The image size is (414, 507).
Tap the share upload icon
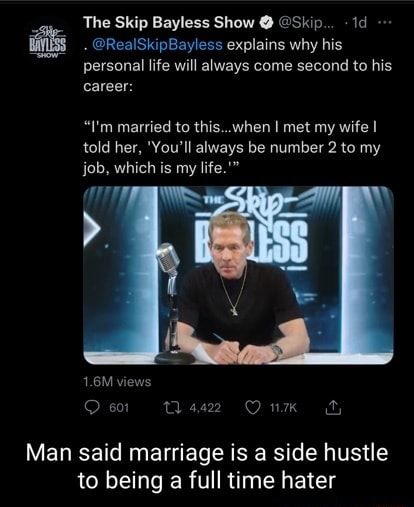pos(333,407)
